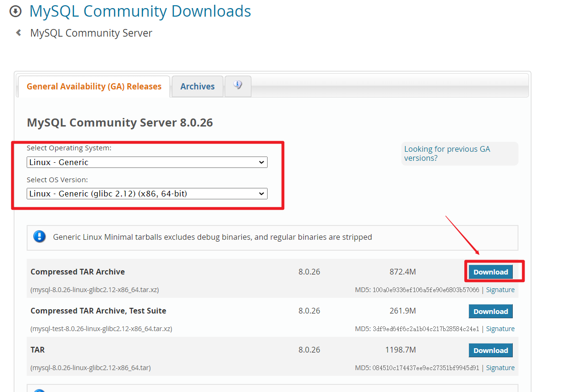
Task: Open Signature link for the mysql-test tar.xz file
Action: [x=500, y=329]
